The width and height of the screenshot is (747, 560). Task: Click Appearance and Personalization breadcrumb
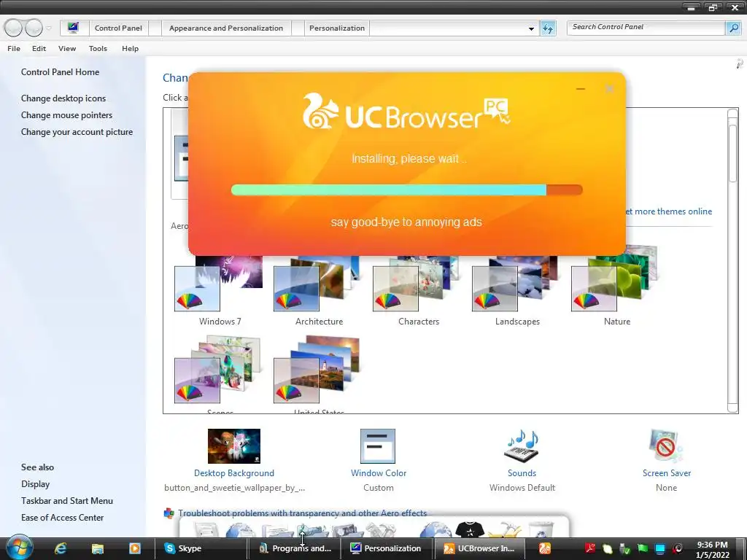tap(226, 28)
